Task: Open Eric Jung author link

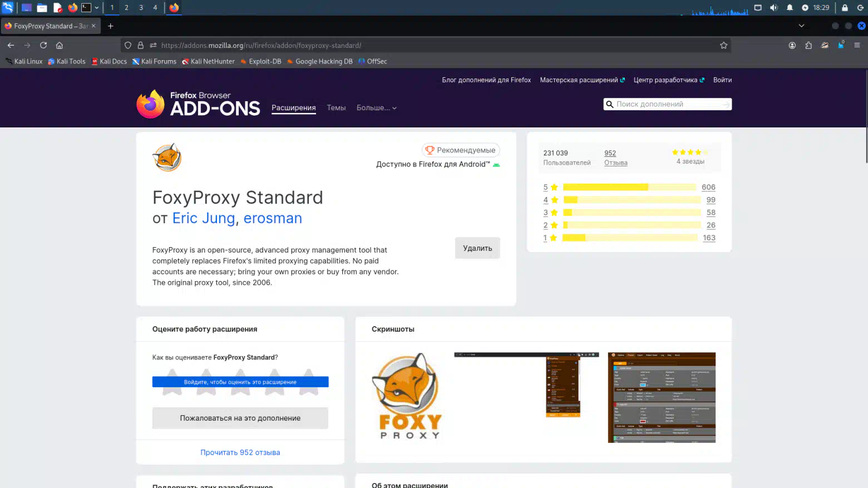Action: tap(204, 218)
